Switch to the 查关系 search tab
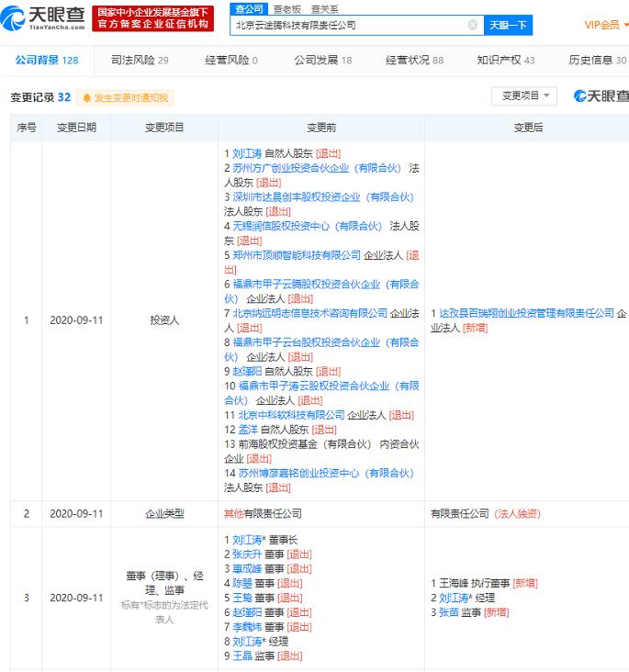629x672 pixels. (324, 9)
